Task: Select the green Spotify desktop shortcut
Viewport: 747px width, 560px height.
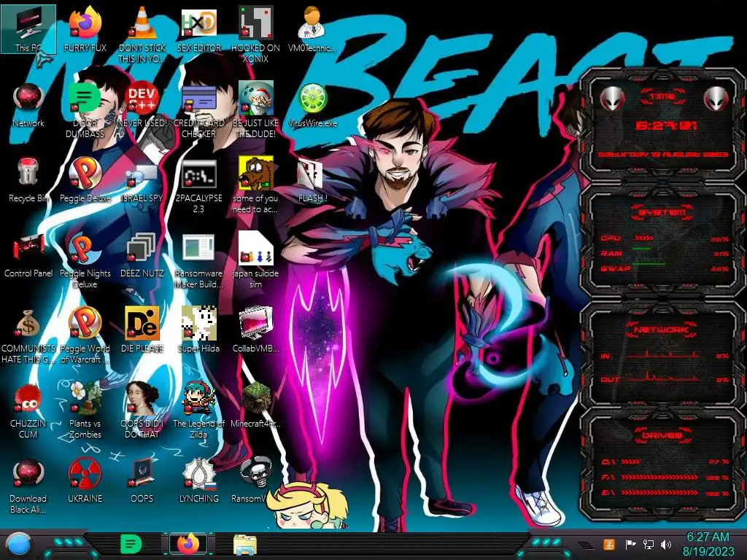Action: click(85, 109)
